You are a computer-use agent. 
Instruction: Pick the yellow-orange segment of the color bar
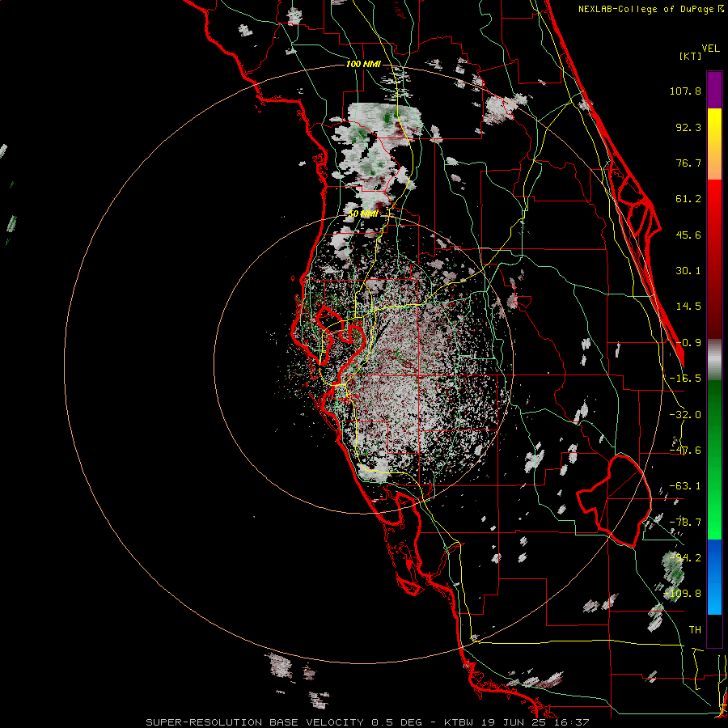714,144
